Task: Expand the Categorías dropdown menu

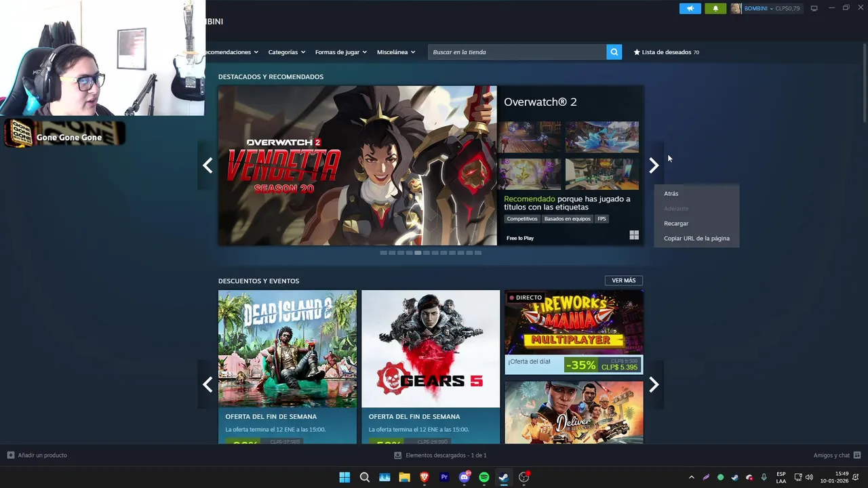Action: tap(286, 52)
